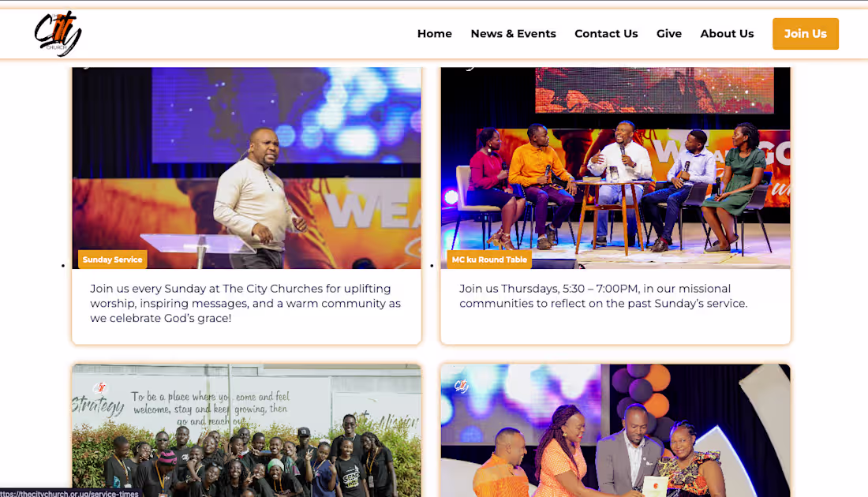Go to News & Events page

[x=513, y=34]
